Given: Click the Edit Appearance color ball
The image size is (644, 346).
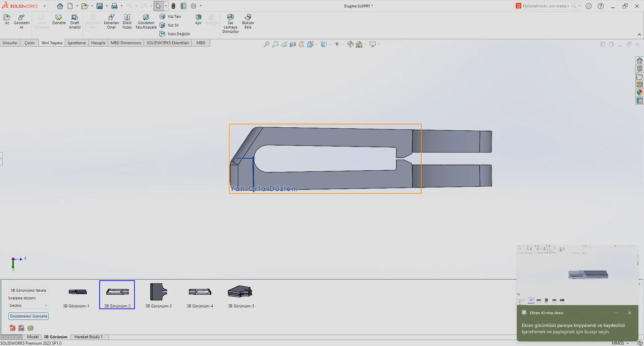Looking at the screenshot, I should (x=350, y=44).
